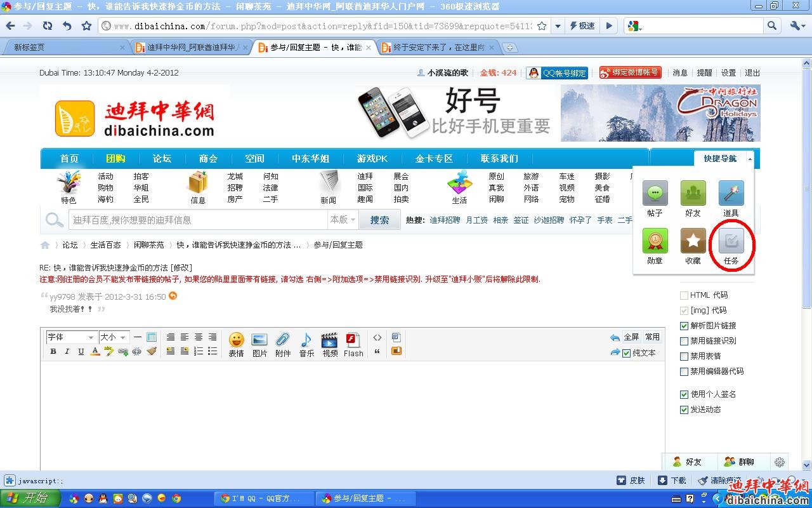This screenshot has height=508, width=812.
Task: Reload page with browser refresh button
Action: click(x=48, y=26)
